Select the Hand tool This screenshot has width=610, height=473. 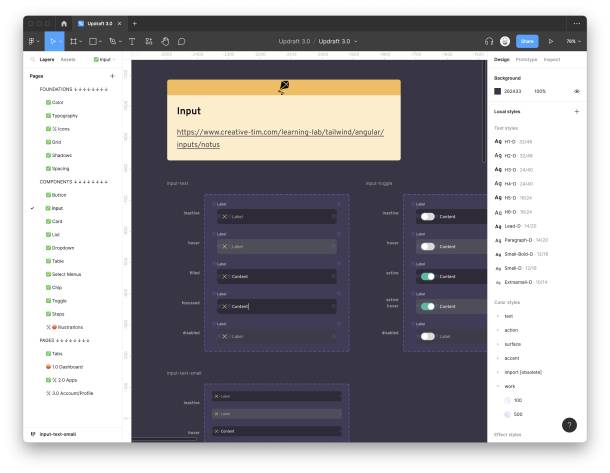(x=165, y=41)
